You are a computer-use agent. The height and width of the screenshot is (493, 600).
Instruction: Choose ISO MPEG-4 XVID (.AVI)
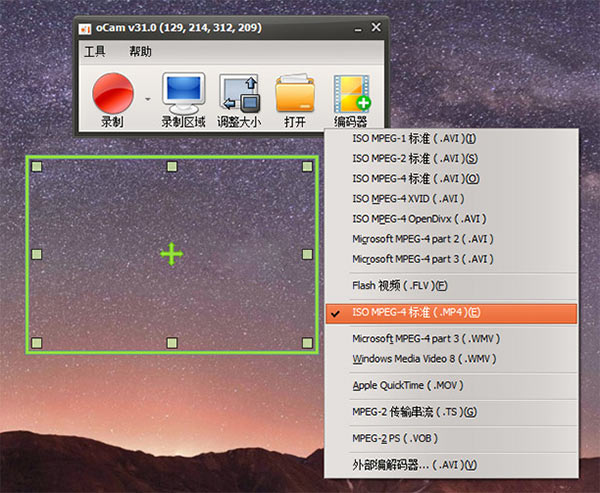click(x=452, y=199)
